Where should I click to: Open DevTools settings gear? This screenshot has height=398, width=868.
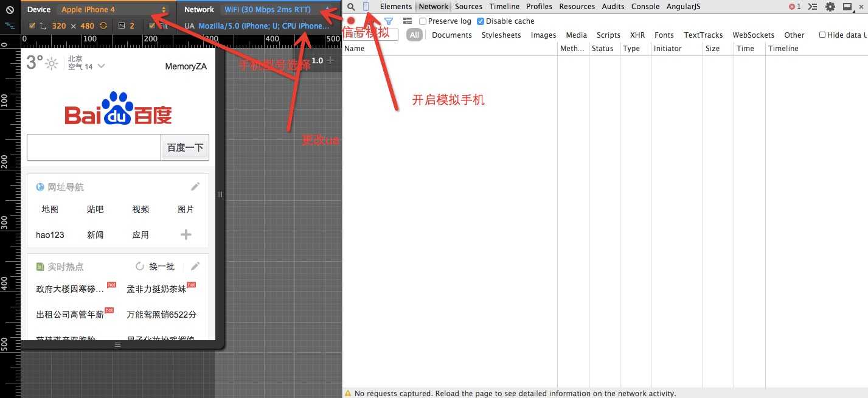coord(830,7)
